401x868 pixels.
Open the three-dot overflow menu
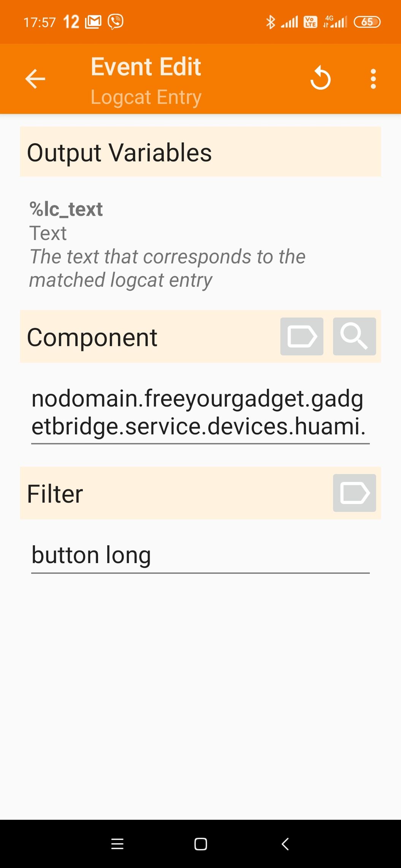(373, 79)
